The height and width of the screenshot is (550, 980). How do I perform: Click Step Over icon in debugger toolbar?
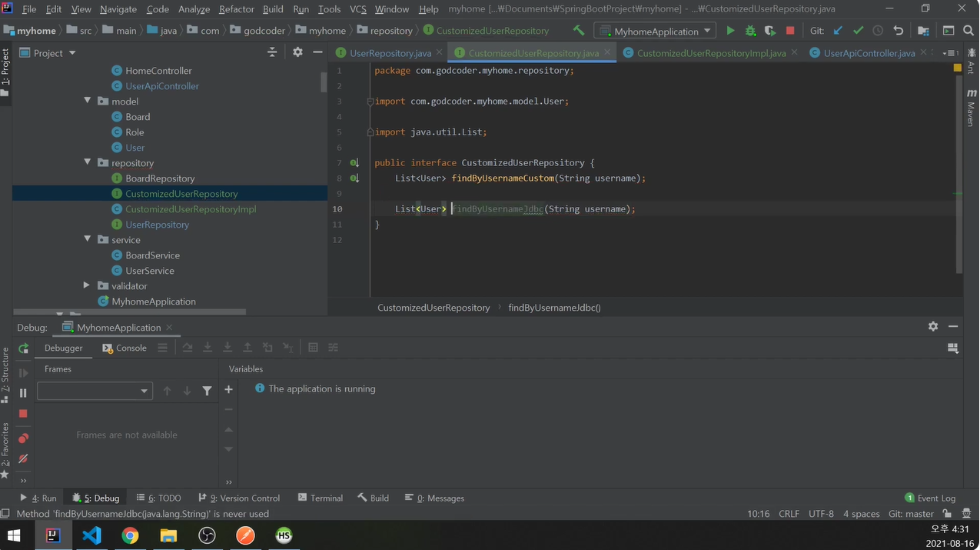pos(188,348)
